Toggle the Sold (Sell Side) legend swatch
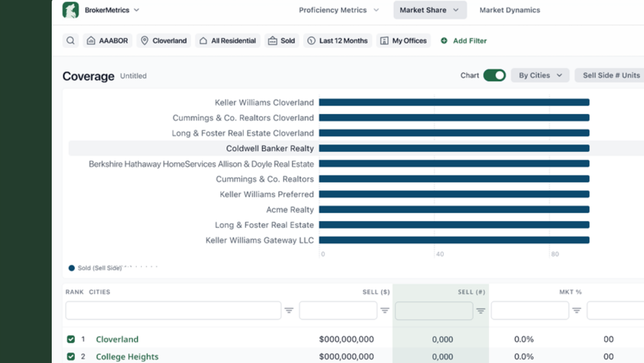The height and width of the screenshot is (363, 644). [x=71, y=268]
